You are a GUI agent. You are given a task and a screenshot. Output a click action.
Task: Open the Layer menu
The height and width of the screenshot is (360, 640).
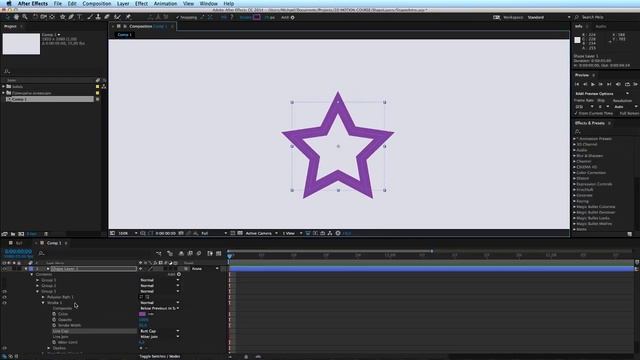[x=123, y=3]
